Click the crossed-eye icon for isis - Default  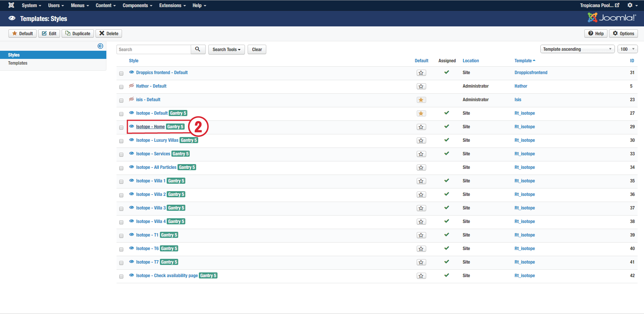131,99
